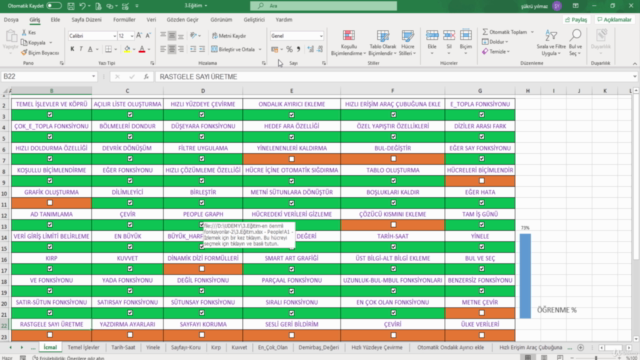Expand the Name Box dropdown arrow
The width and height of the screenshot is (640, 360).
93,77
